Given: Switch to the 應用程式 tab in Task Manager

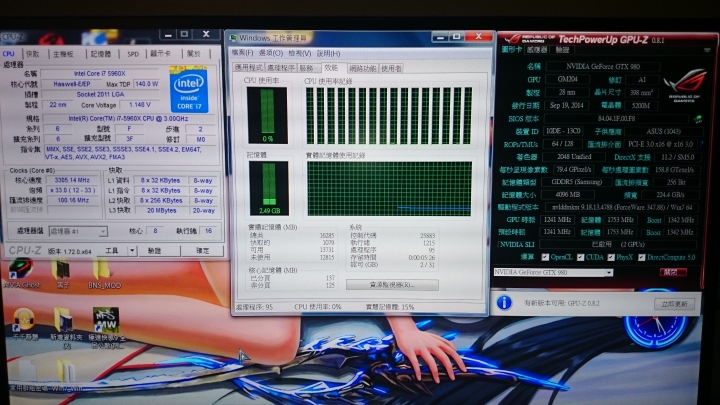Looking at the screenshot, I should click(x=248, y=68).
